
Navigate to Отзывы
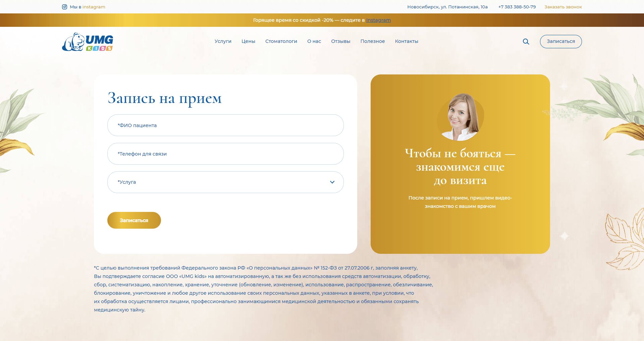pyautogui.click(x=340, y=41)
